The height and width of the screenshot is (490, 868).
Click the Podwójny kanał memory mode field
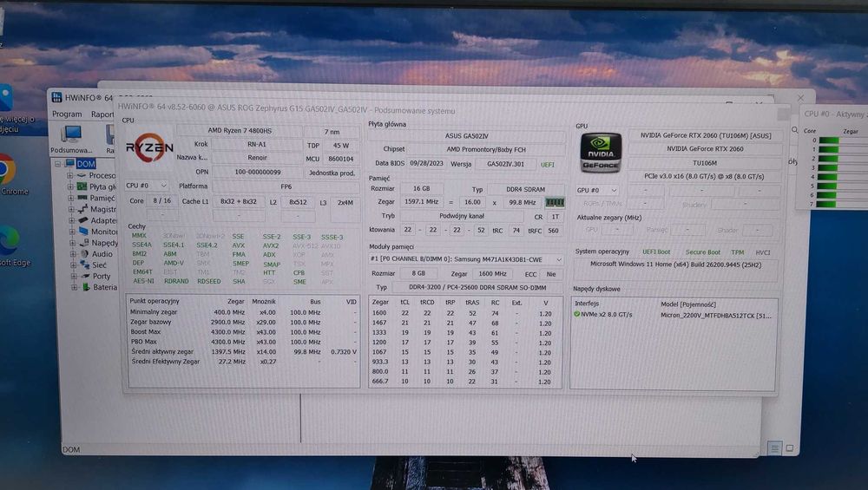(x=462, y=216)
